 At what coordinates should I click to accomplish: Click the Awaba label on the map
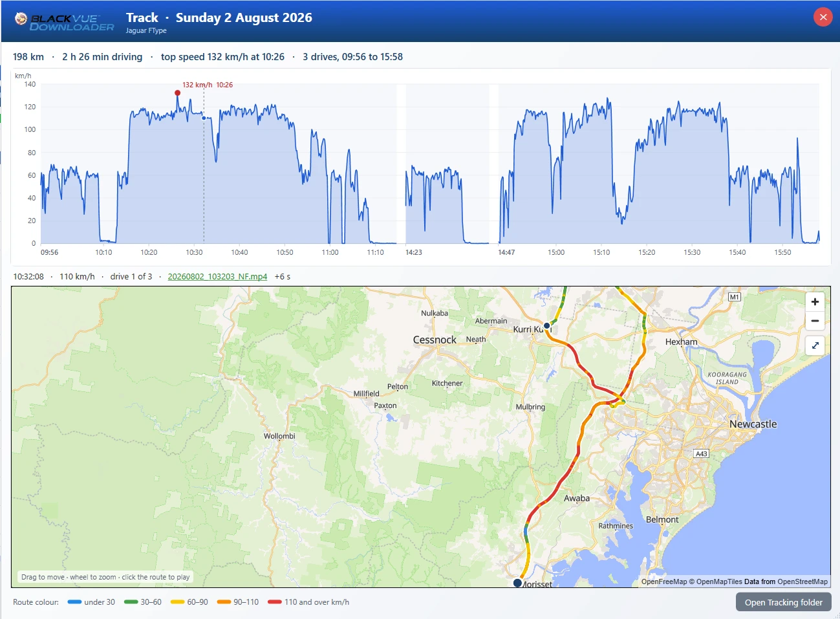pos(577,498)
